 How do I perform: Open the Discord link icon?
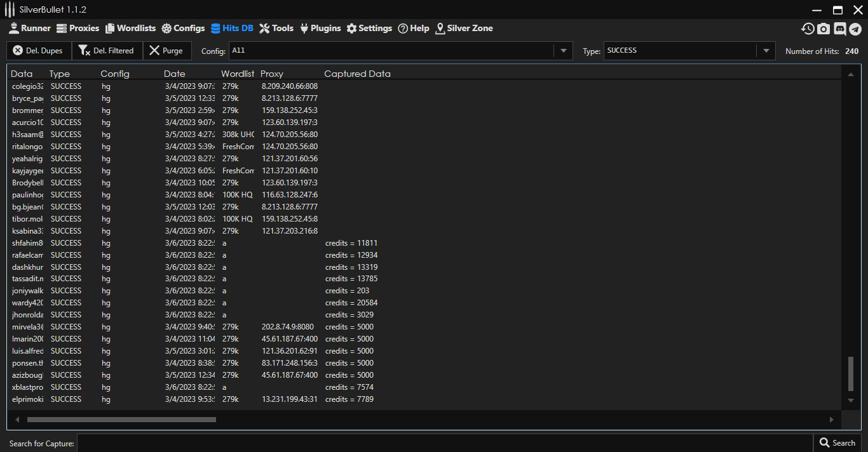point(839,29)
